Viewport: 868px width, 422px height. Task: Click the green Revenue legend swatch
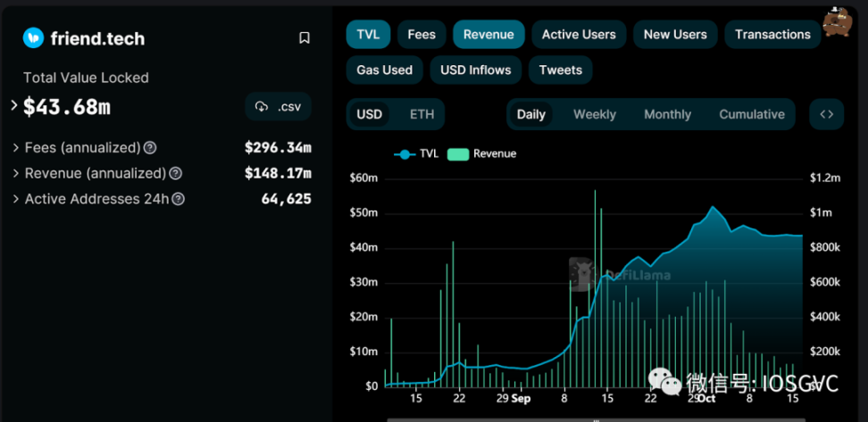[x=458, y=154]
